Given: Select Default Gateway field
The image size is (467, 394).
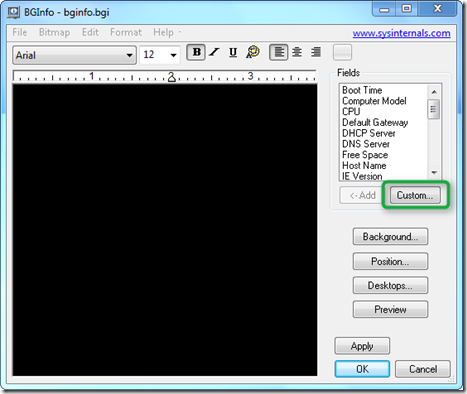Looking at the screenshot, I should point(375,122).
